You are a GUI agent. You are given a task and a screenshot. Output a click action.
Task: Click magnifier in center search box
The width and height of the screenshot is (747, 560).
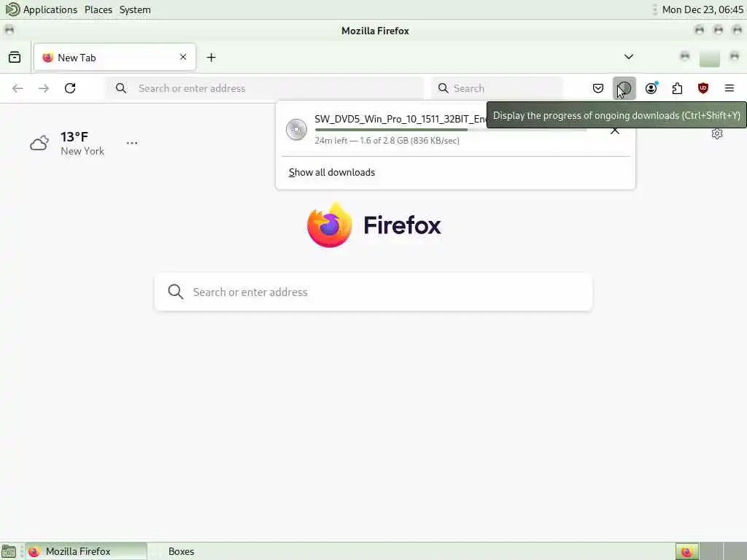coord(175,292)
